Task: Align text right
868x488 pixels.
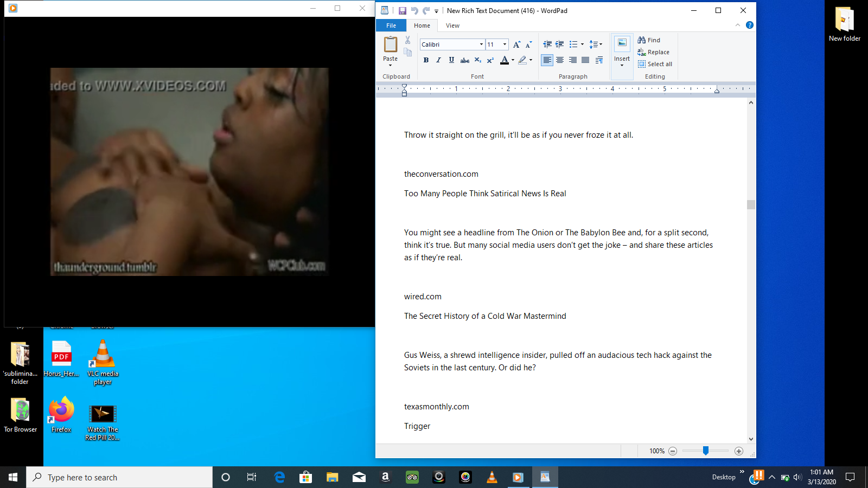Action: (x=573, y=60)
